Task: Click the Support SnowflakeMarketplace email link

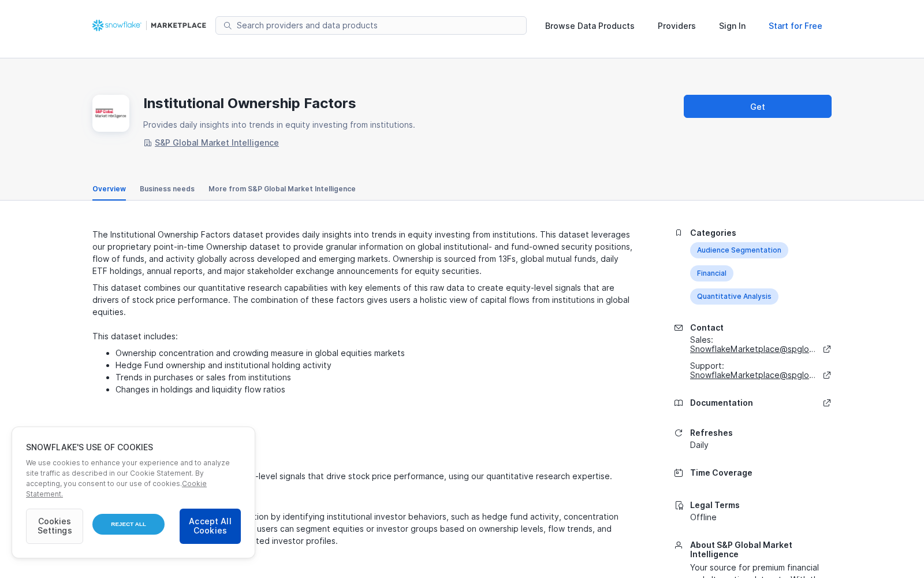Action: 752,375
